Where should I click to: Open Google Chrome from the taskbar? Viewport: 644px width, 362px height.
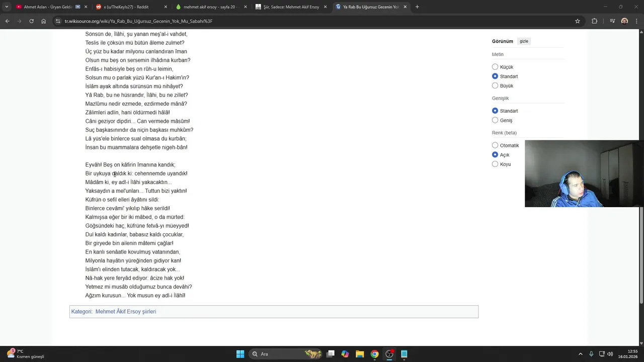[x=374, y=354]
